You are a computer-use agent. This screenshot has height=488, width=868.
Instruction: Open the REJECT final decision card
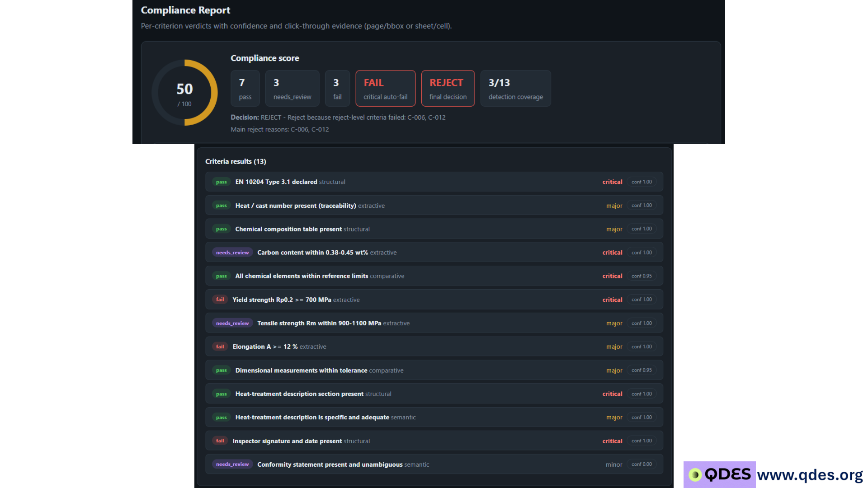448,88
